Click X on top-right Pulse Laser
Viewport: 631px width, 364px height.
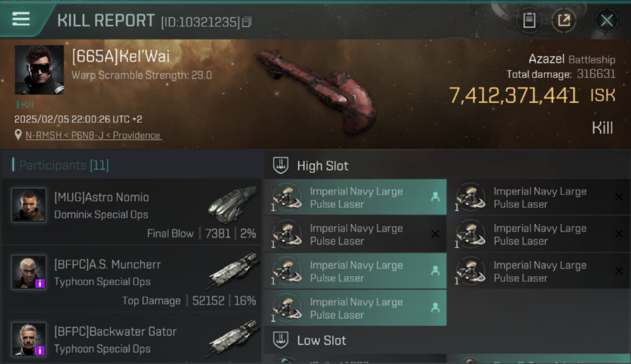click(619, 197)
